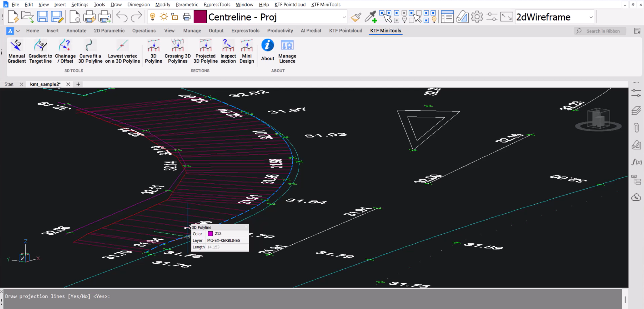
Task: Toggle the lock icon in the top toolbar
Action: pyautogui.click(x=175, y=17)
